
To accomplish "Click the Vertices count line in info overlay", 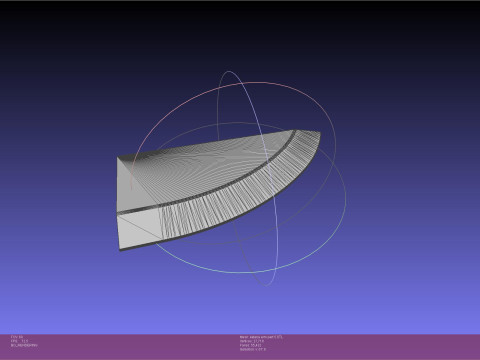I will point(252,341).
